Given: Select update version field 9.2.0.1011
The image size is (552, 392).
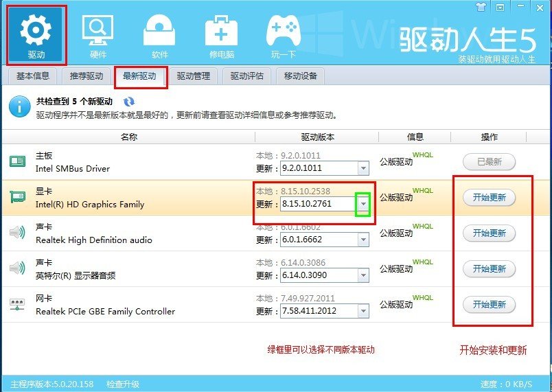Looking at the screenshot, I should click(x=325, y=168).
